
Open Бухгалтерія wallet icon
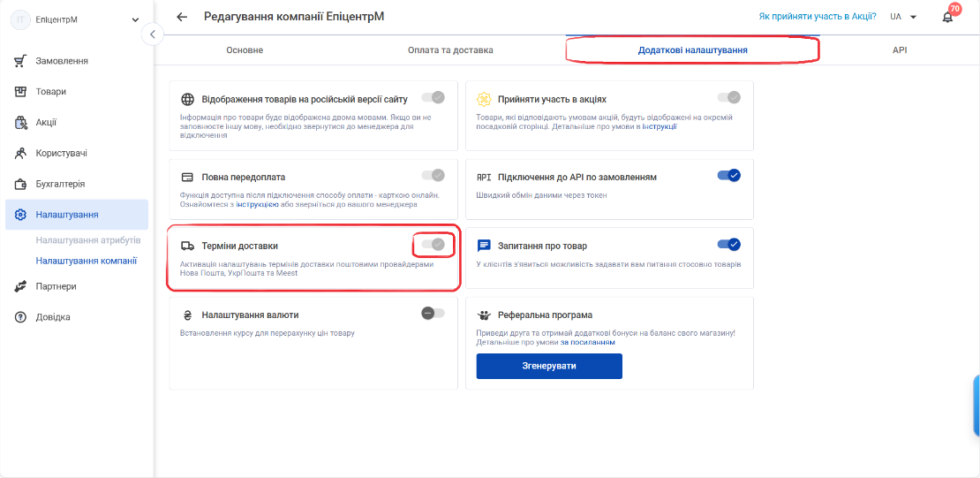[x=20, y=184]
